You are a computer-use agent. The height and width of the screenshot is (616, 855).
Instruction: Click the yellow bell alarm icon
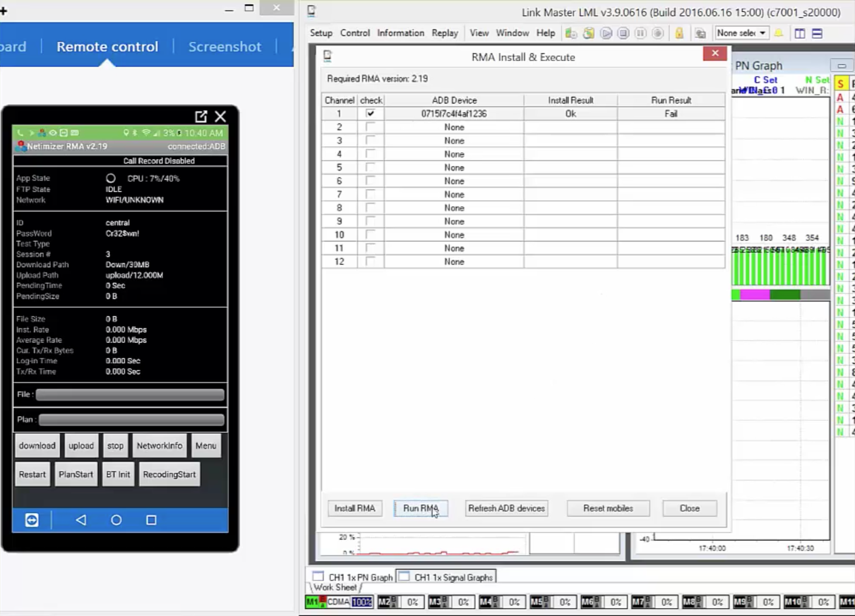(779, 33)
